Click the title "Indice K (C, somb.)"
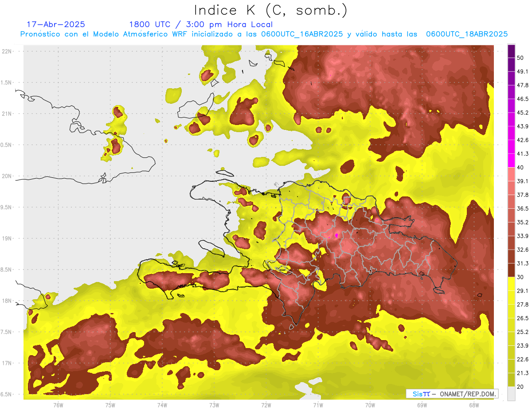532x411 pixels. tap(270, 10)
